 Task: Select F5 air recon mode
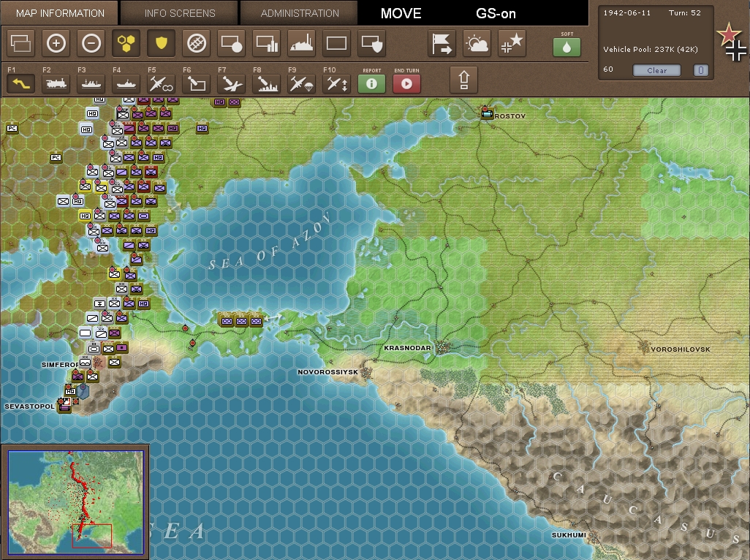pos(162,83)
